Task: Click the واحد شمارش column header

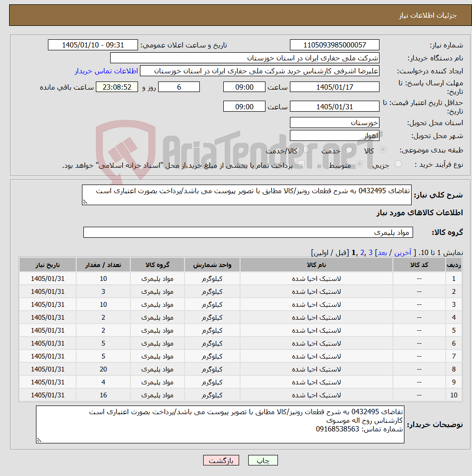Action: [212, 265]
